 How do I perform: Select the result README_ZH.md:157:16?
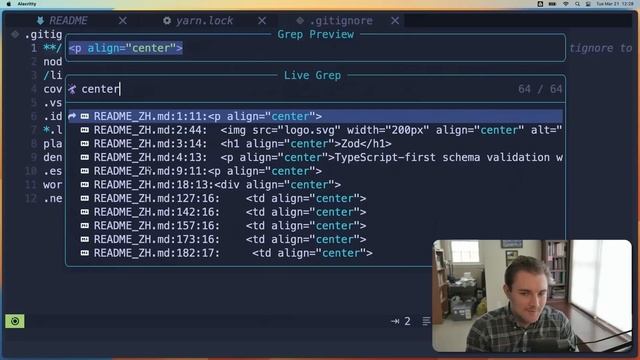(315, 226)
